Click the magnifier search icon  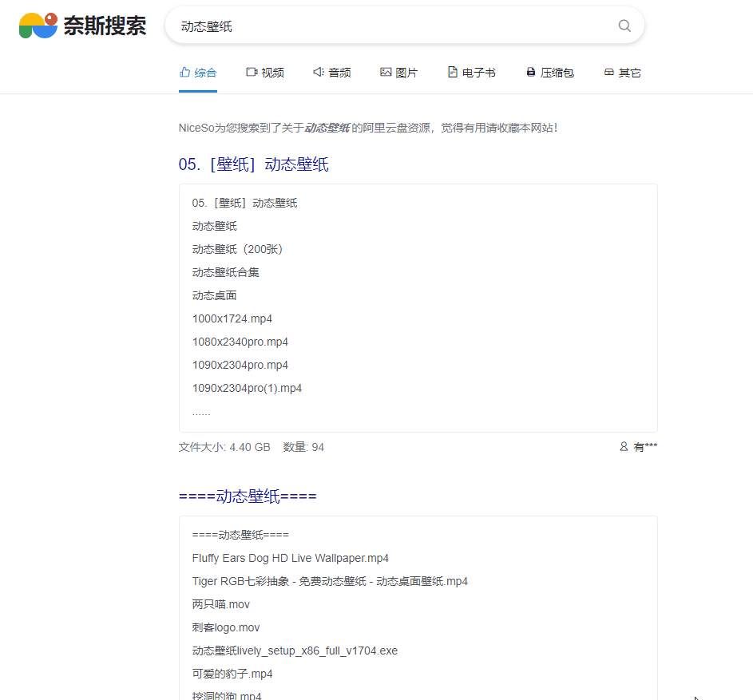tap(624, 26)
